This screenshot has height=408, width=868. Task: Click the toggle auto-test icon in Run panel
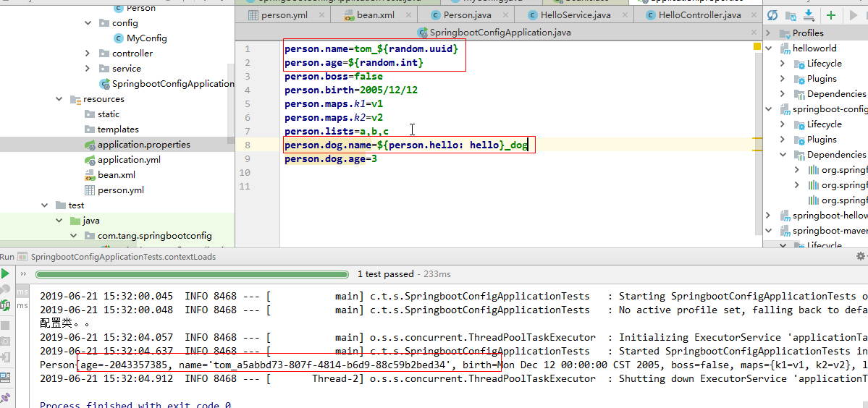point(5,304)
